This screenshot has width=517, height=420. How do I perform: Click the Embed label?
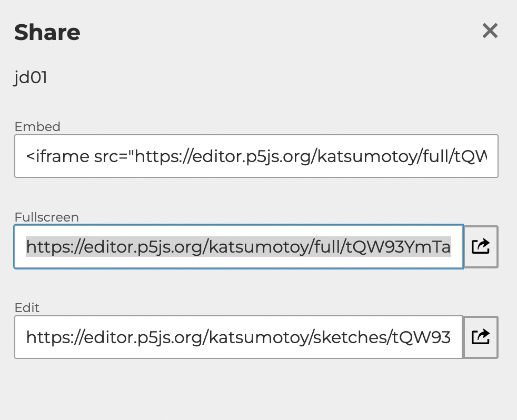click(x=37, y=127)
